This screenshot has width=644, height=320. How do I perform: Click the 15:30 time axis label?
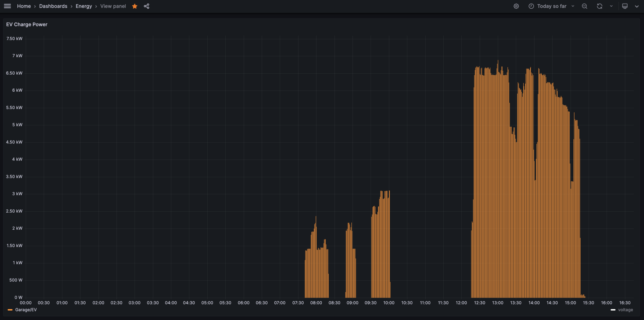click(x=588, y=303)
